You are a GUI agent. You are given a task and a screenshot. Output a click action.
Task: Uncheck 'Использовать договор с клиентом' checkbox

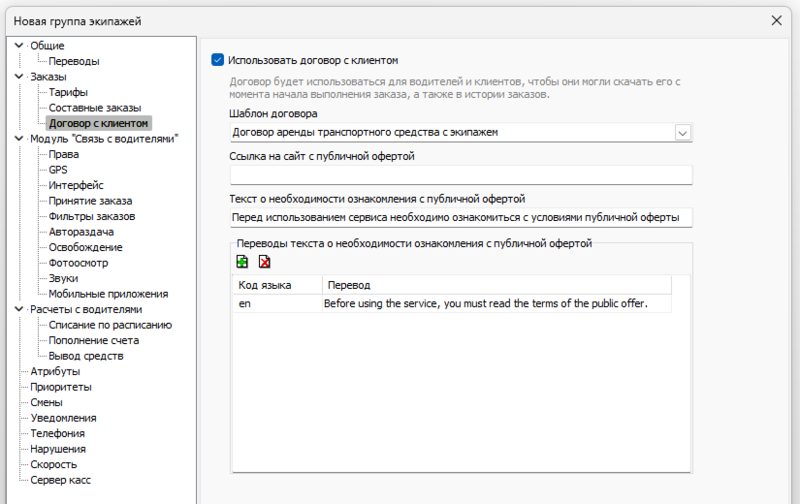tap(218, 60)
